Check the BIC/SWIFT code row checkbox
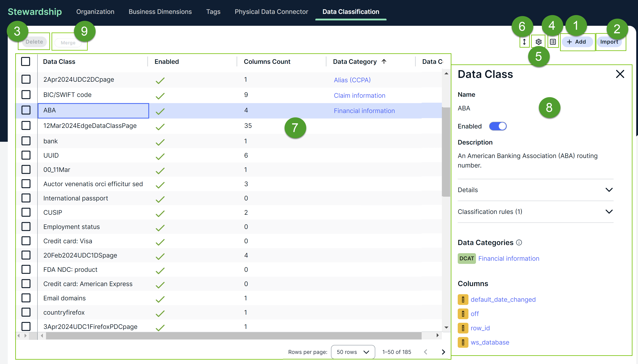Screen dimensions: 638x364 tap(26, 95)
